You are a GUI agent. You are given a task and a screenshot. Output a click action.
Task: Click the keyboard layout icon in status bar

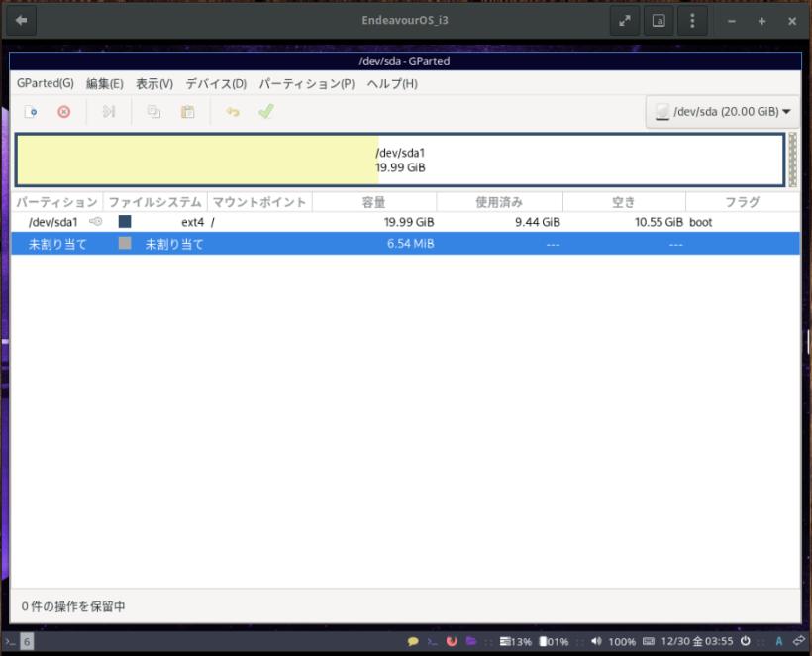coord(649,641)
